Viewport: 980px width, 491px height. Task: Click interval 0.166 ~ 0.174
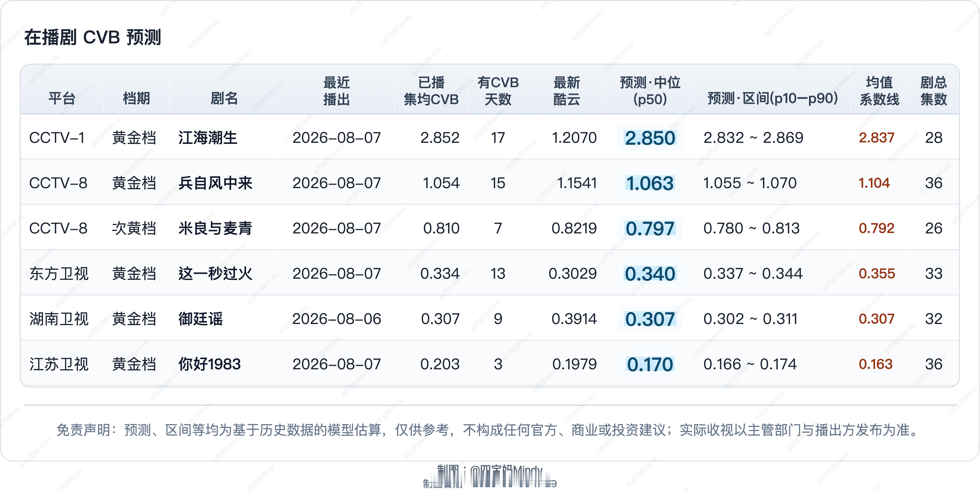(x=750, y=364)
